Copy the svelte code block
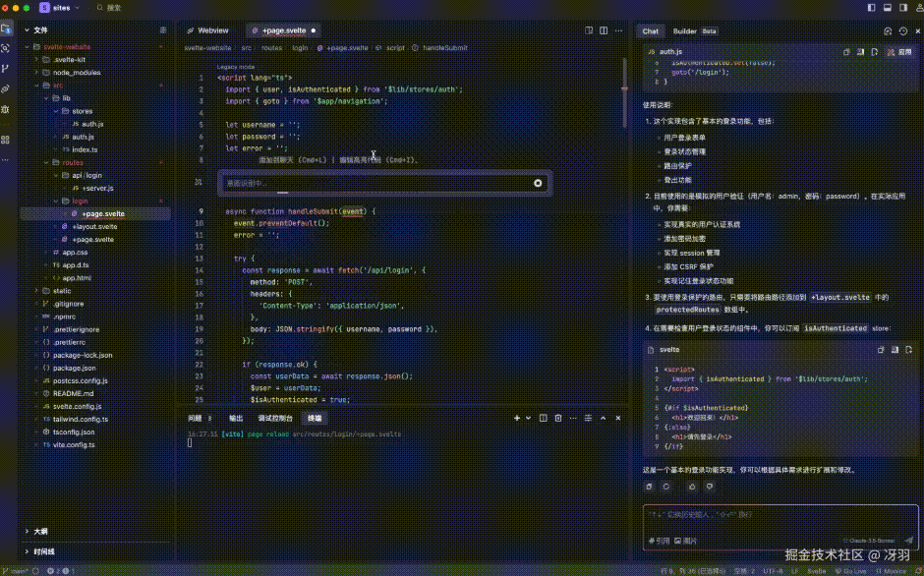Viewport: 924px width, 576px height. point(881,350)
